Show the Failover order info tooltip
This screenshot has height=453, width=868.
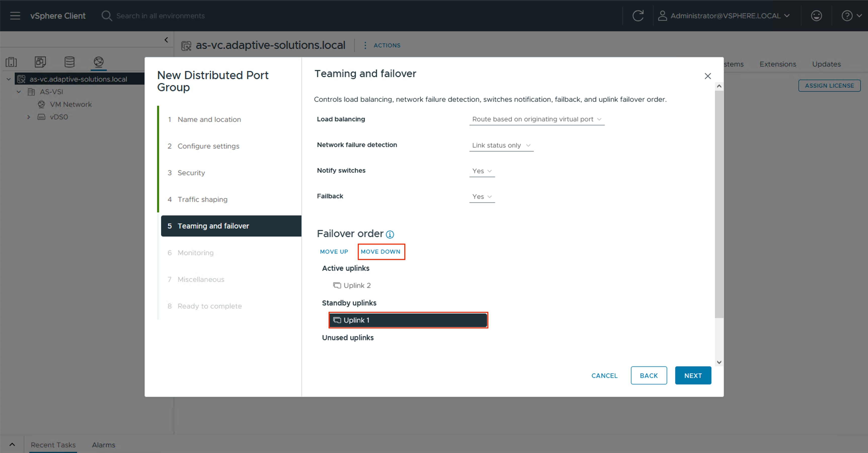pyautogui.click(x=390, y=234)
